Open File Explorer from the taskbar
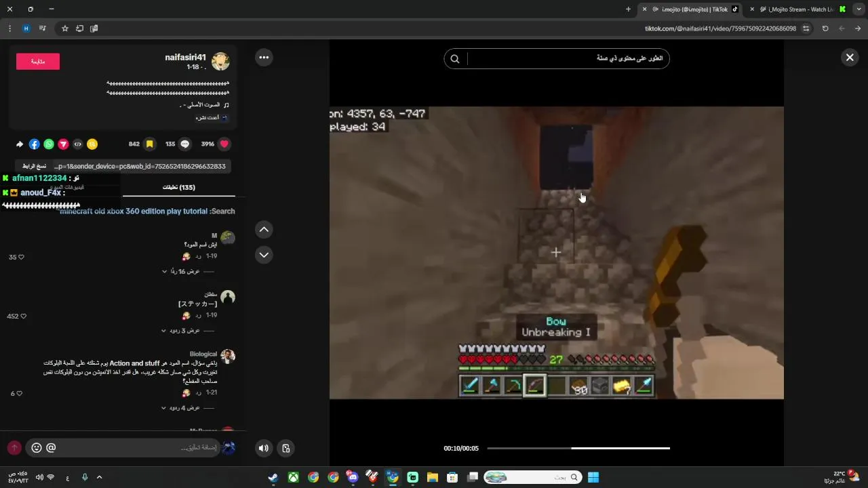The height and width of the screenshot is (488, 868). (432, 477)
